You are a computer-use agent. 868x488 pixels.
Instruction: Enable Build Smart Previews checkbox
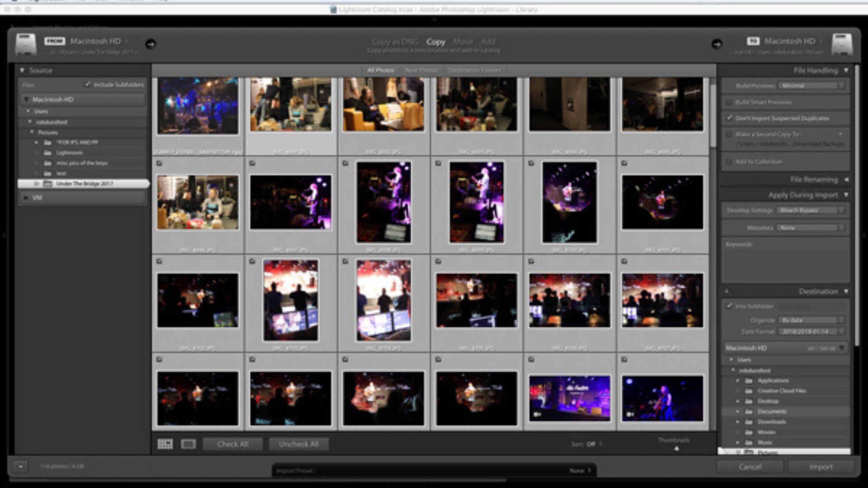729,102
